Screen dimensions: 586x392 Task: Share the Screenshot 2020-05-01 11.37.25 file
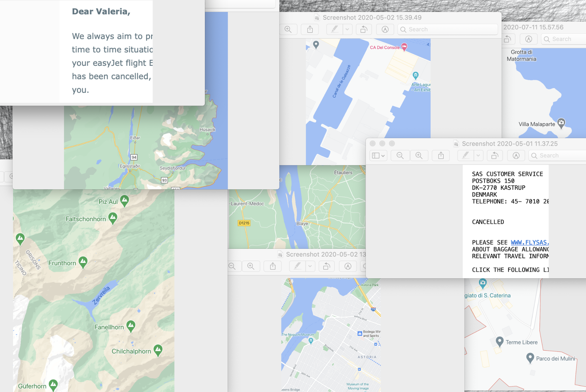click(x=441, y=155)
